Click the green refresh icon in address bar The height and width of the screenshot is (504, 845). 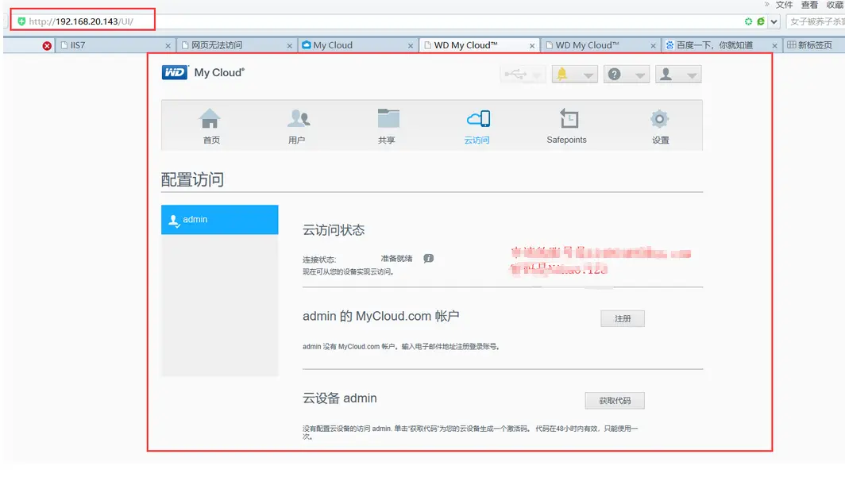tap(749, 21)
